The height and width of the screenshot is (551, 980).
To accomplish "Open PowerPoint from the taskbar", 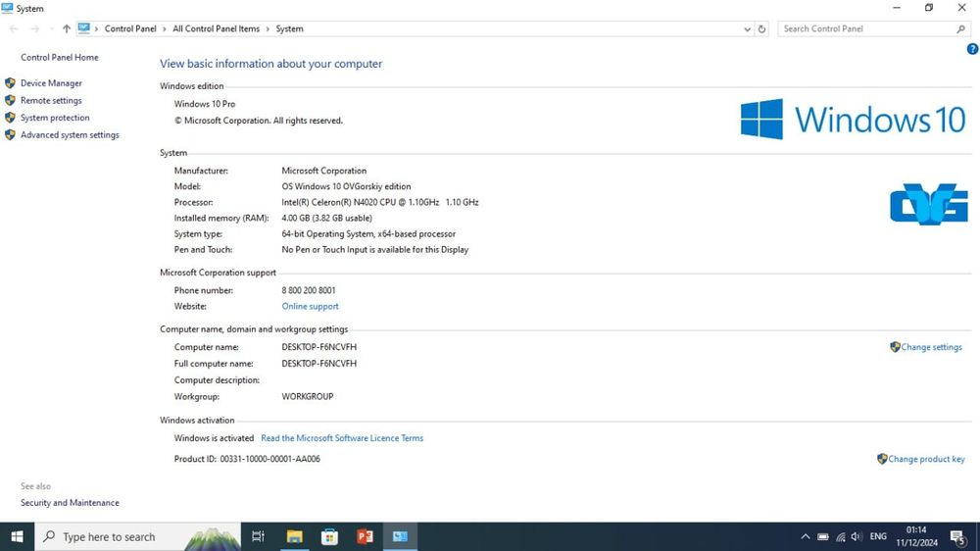I will [x=365, y=536].
